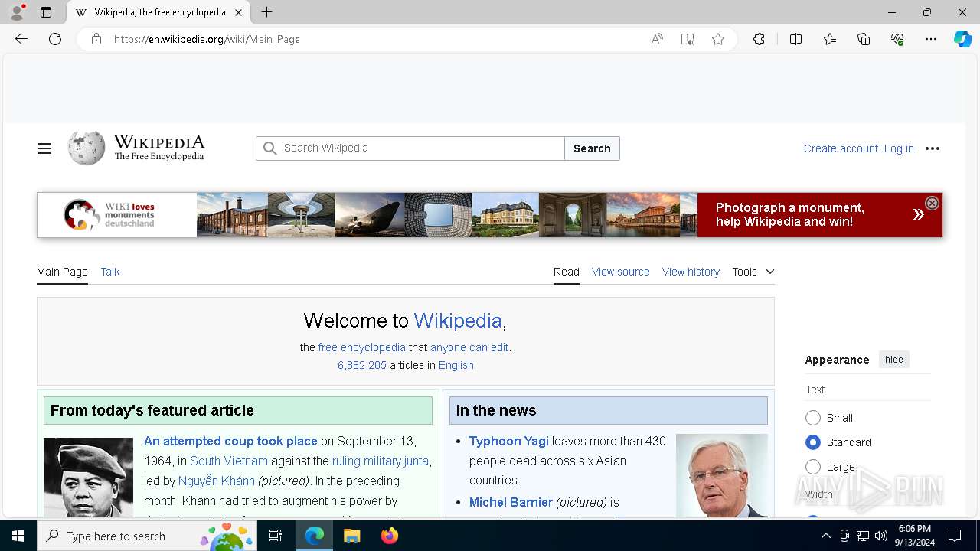Select the Read tab
Screen dimensions: 980x551
[567, 272]
